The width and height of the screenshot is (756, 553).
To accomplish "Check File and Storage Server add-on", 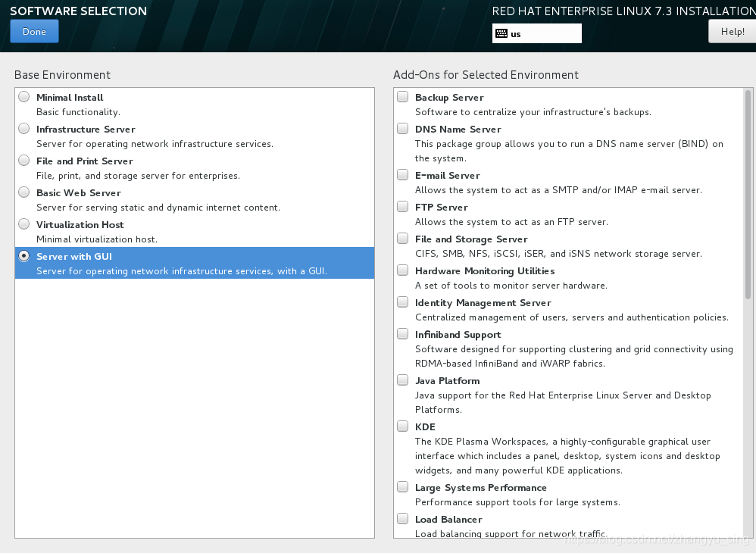I will click(402, 239).
